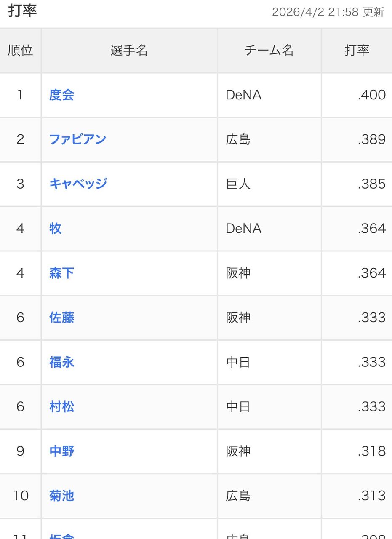Open 菊池's player profile
Screen dimensions: 392x539
(x=61, y=496)
